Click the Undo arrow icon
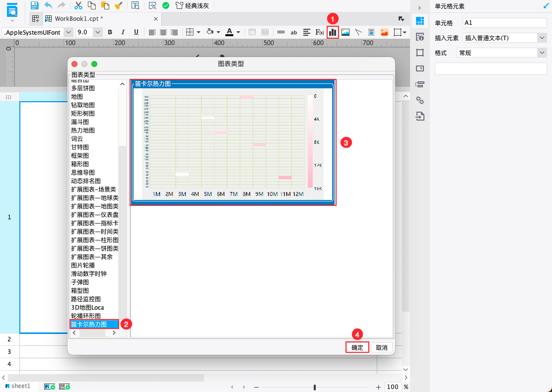The image size is (552, 392). point(48,5)
